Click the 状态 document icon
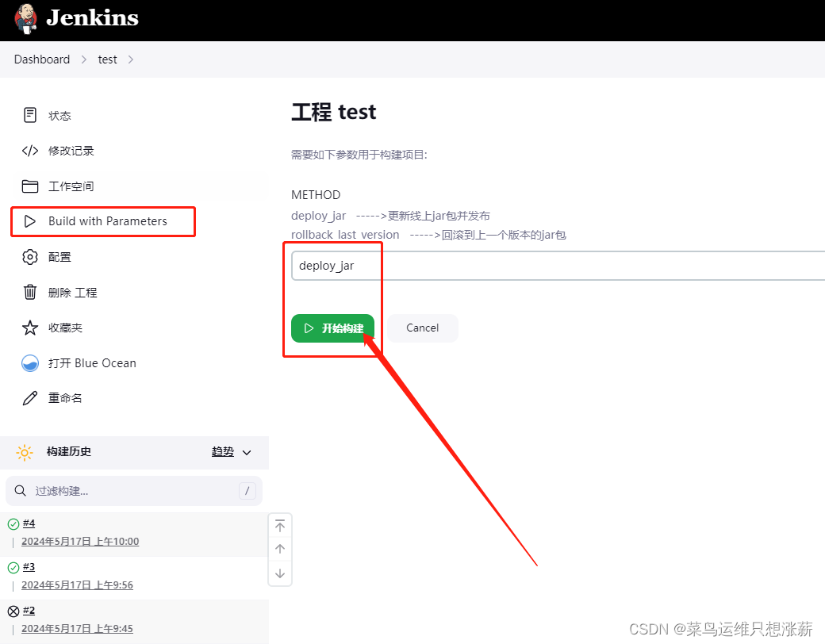 (x=30, y=115)
